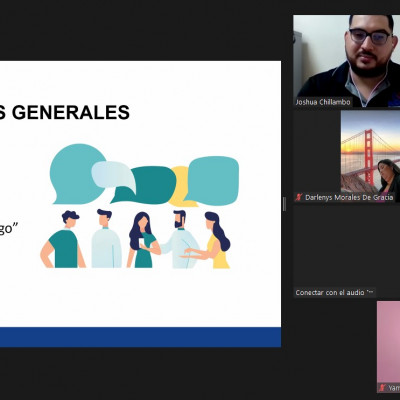Image resolution: width=400 pixels, height=400 pixels.
Task: Click the Darlenys Morales De Gracia name label
Action: 349,197
